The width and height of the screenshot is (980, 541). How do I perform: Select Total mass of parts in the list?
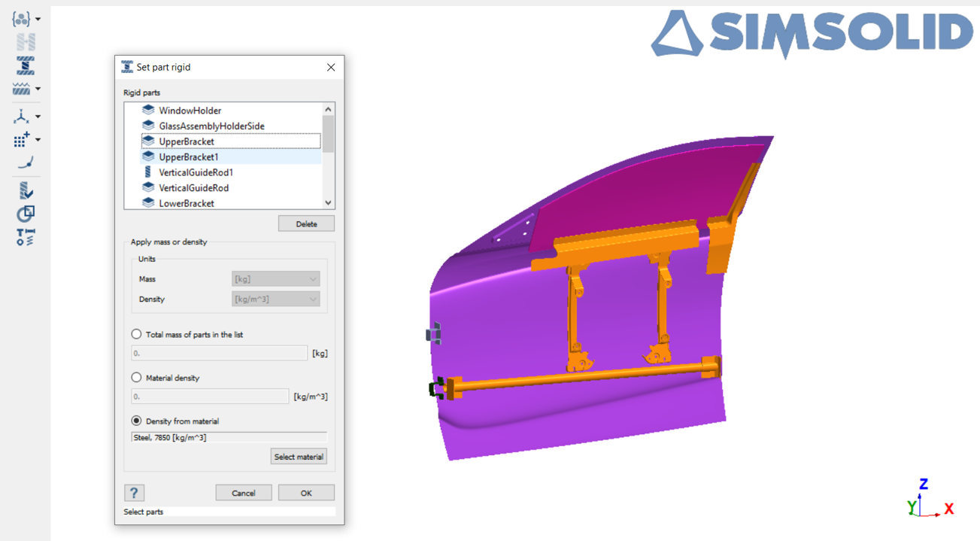(136, 334)
